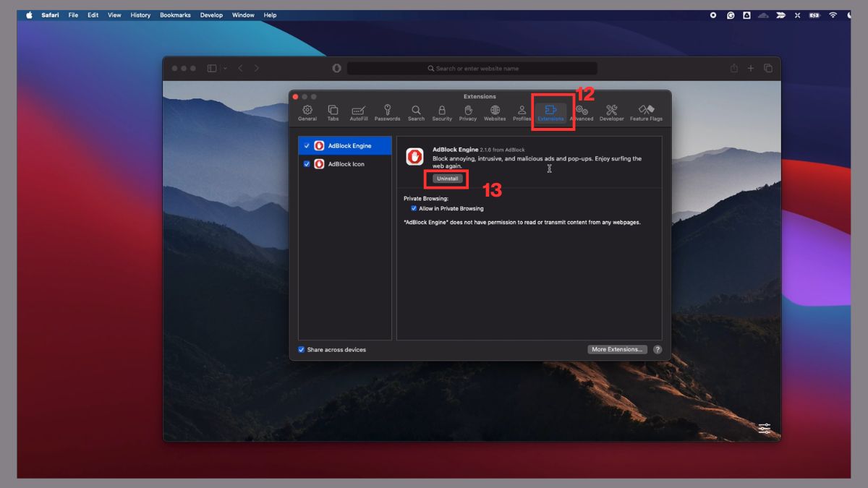Toggle the Safari sidebar button

(212, 69)
